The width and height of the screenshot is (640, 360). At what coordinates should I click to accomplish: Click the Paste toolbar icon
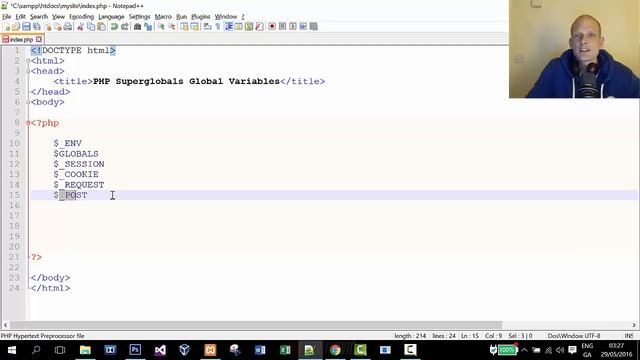pos(102,27)
